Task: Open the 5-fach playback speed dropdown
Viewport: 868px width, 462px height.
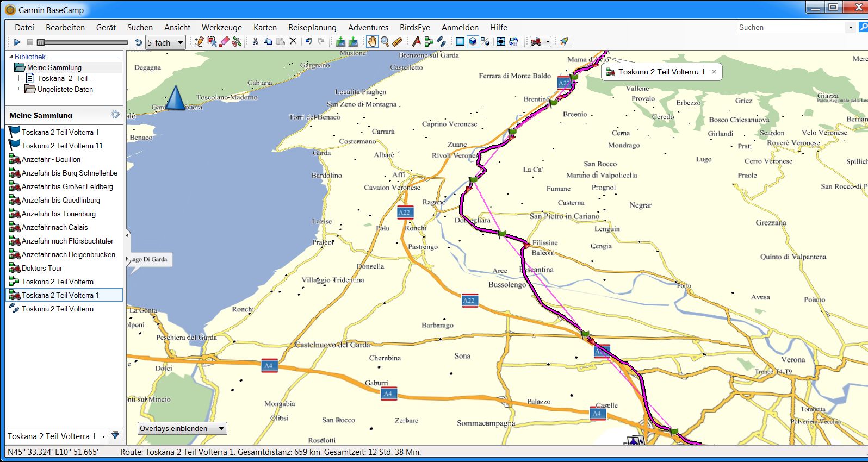Action: [x=166, y=42]
